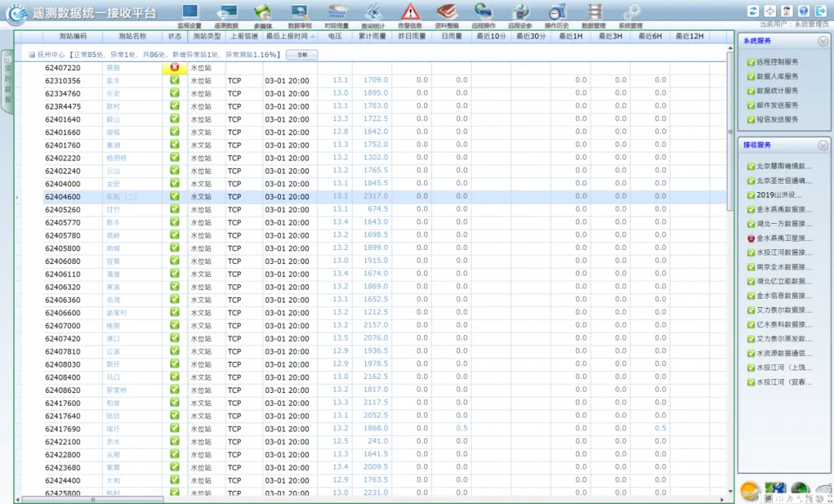Click the blue help question mark icon
Viewport: 834px width, 504px height.
pyautogui.click(x=804, y=11)
